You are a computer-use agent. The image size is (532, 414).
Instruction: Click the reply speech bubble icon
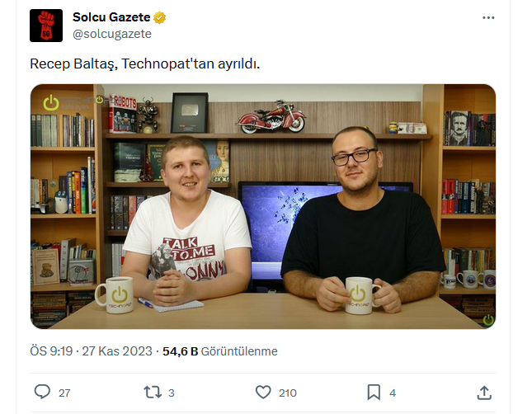pos(42,392)
